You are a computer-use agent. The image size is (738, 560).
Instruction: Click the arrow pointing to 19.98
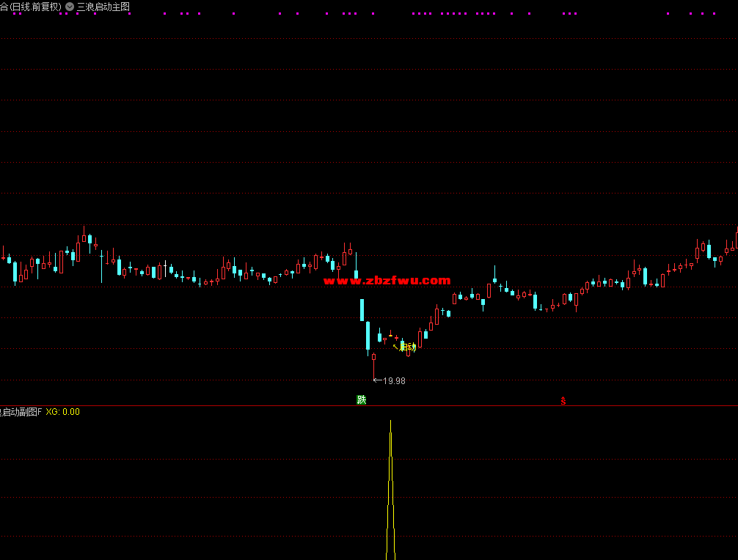click(377, 380)
